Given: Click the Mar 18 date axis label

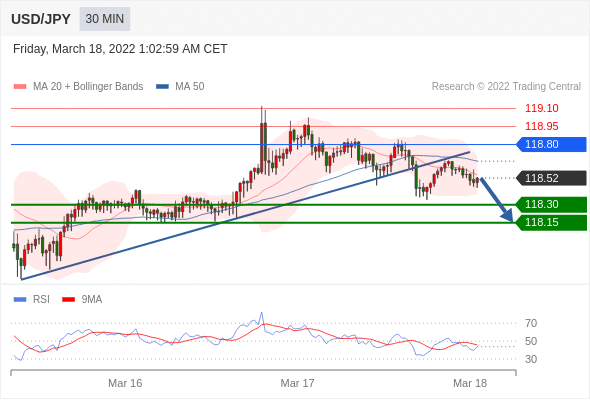Looking at the screenshot, I should [470, 383].
